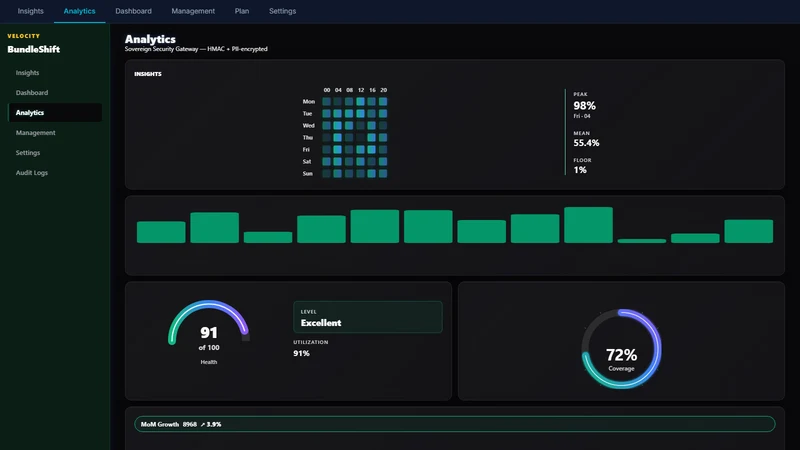Viewport: 800px width, 450px height.
Task: Switch to the Dashboard top tab
Action: [133, 11]
